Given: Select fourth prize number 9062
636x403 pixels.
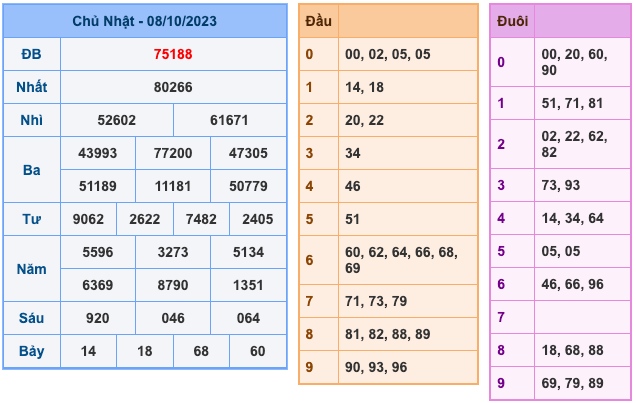Looking at the screenshot, I should point(89,219).
